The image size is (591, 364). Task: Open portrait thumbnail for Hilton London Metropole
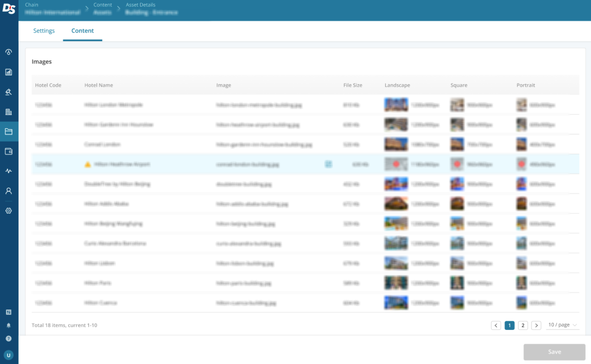click(x=521, y=105)
